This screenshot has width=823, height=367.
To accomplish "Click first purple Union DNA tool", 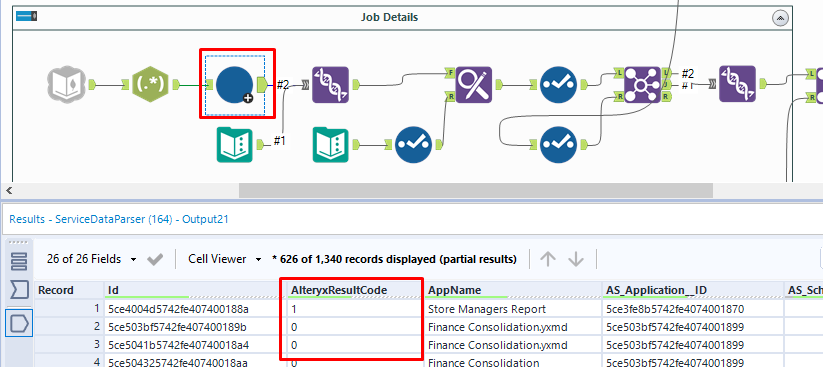I will point(331,85).
